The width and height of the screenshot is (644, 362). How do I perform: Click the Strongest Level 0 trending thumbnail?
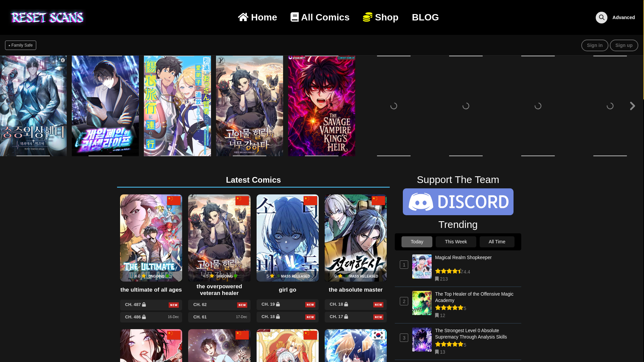422,340
